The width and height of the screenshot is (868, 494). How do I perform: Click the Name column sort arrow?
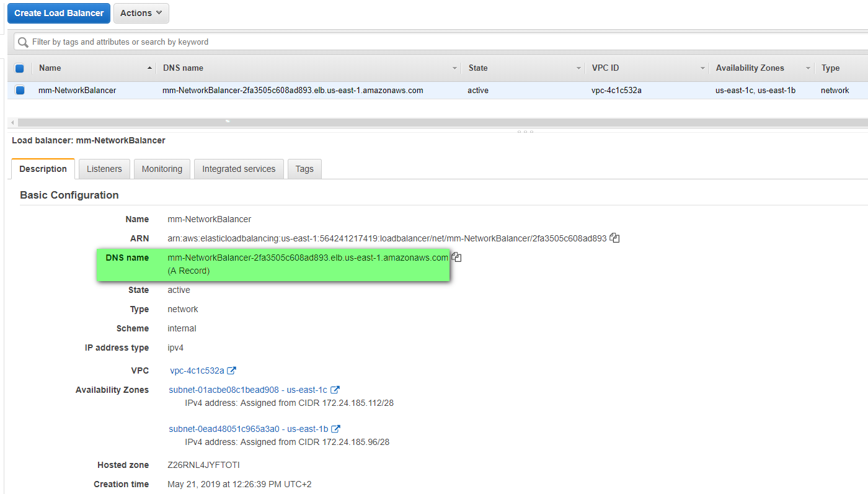tap(149, 68)
